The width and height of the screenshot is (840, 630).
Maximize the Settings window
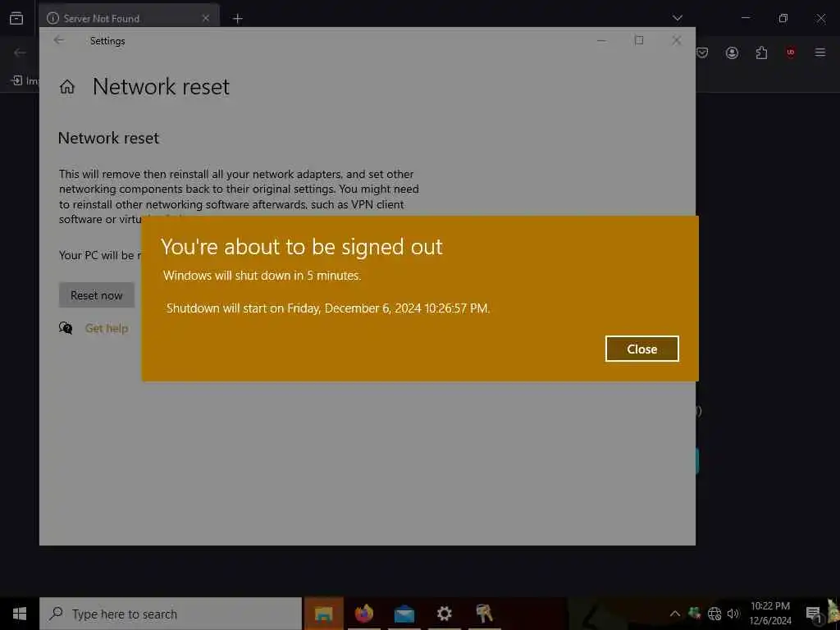[638, 40]
